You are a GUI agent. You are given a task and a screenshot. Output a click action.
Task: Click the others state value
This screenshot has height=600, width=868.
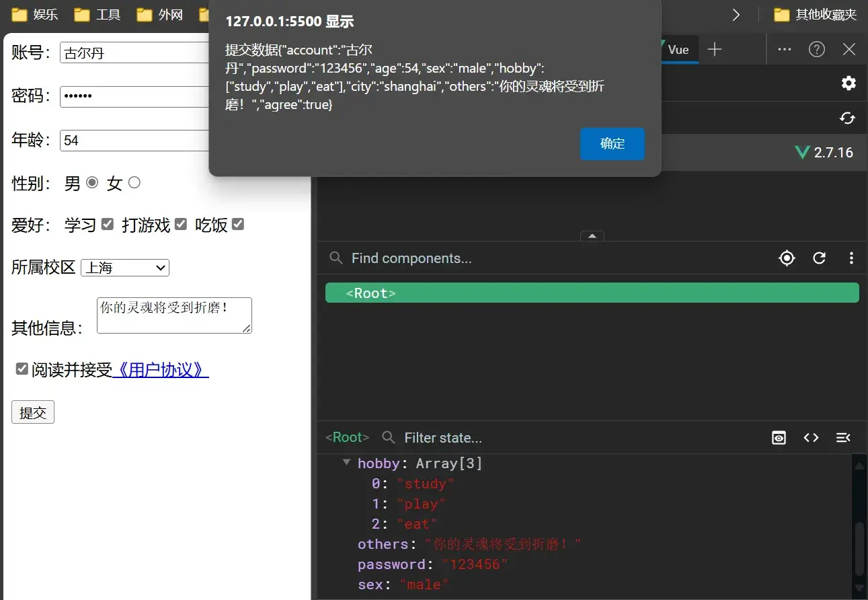tap(503, 544)
